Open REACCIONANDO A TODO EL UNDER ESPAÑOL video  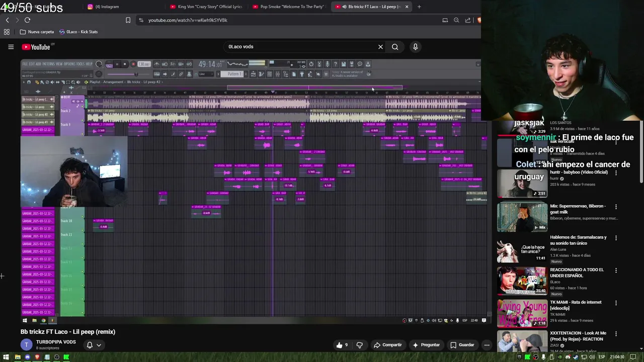click(x=577, y=273)
